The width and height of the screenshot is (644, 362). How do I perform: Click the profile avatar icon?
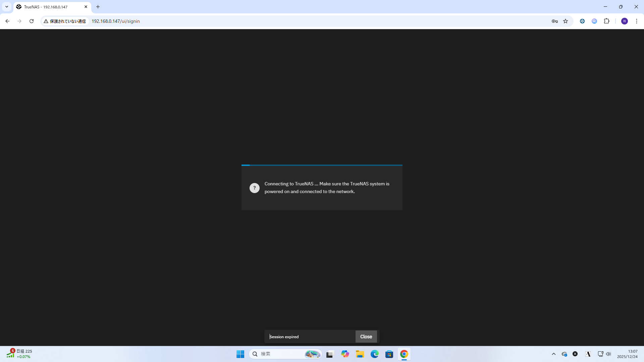tap(624, 21)
